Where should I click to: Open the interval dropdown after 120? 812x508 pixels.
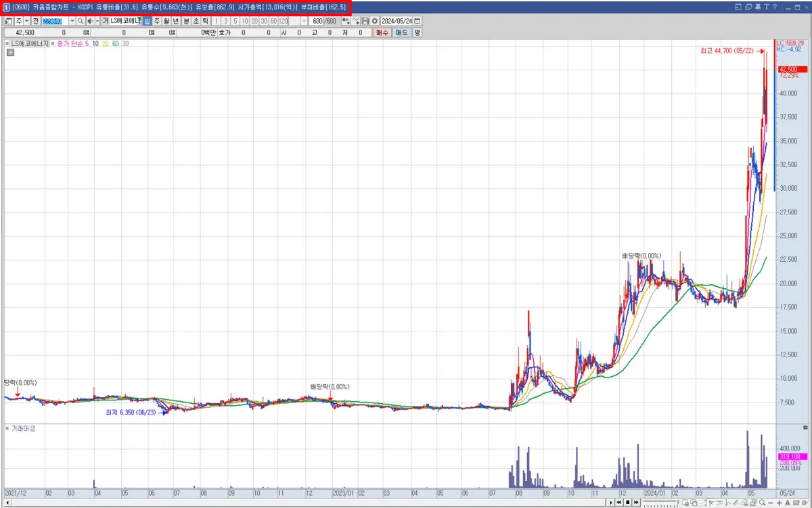(x=304, y=21)
